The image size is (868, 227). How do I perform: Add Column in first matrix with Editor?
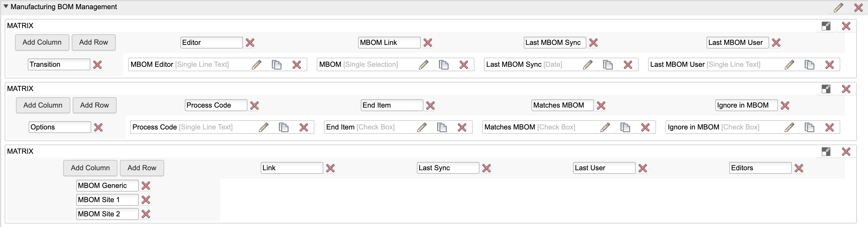coord(42,43)
